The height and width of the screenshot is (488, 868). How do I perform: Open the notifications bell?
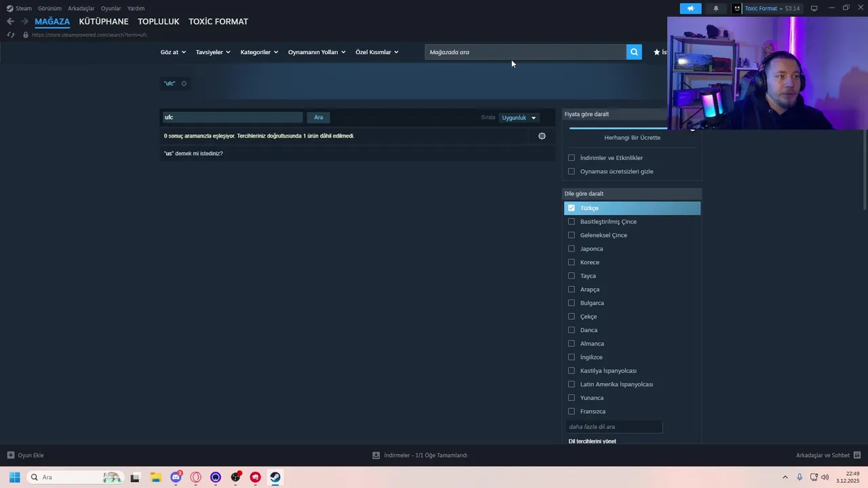[715, 8]
